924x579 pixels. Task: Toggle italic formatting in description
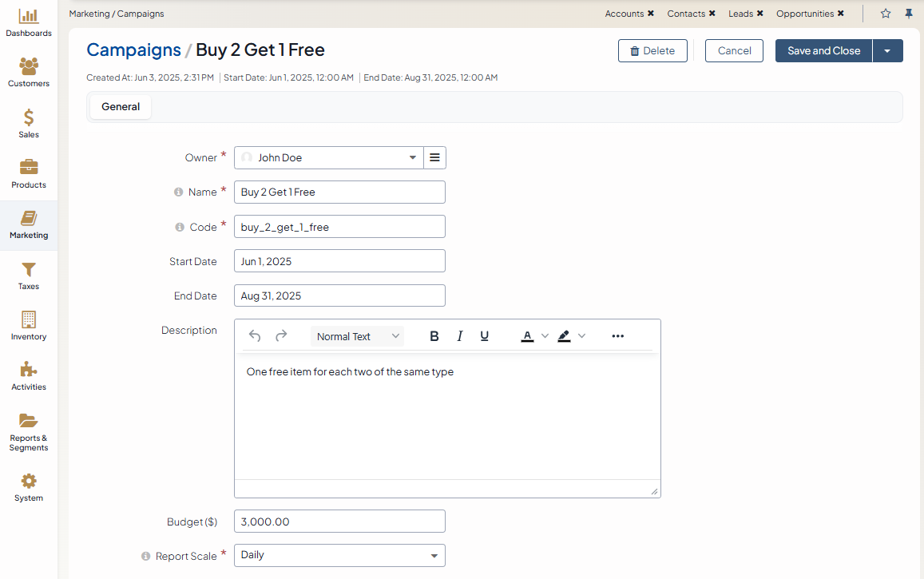pyautogui.click(x=459, y=336)
